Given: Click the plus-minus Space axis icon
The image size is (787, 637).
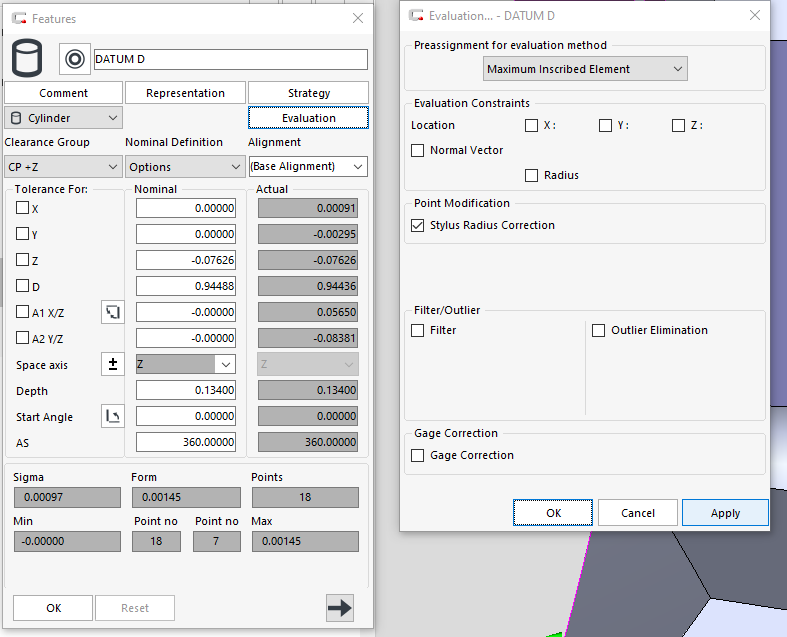Looking at the screenshot, I should click(112, 364).
